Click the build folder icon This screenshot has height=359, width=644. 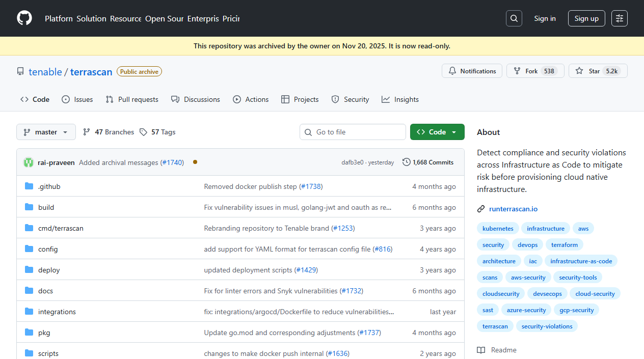(29, 207)
